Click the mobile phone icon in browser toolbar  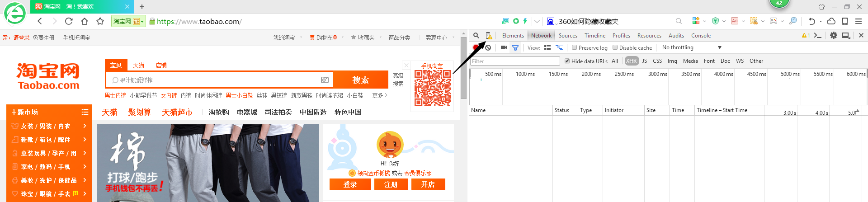tap(845, 21)
